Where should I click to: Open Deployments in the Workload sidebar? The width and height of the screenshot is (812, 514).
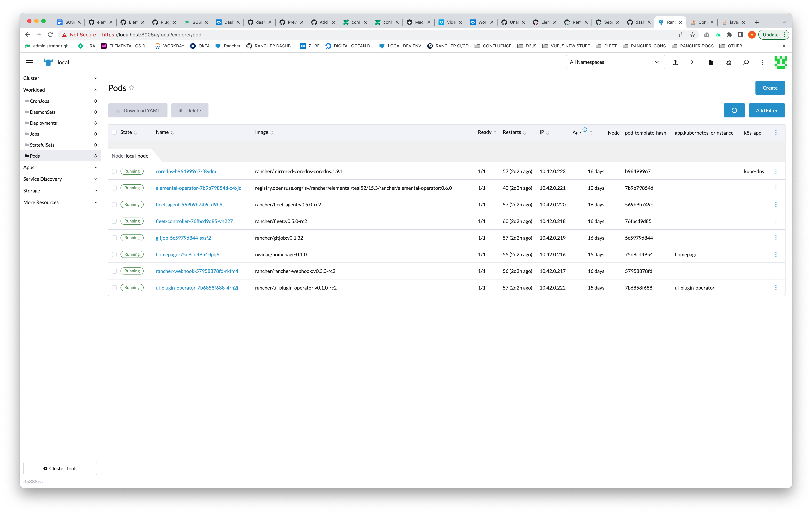(x=43, y=123)
